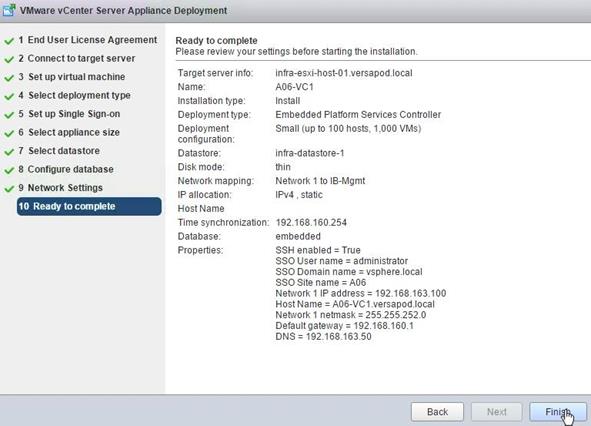Click the vCenter Server Appliance title bar icon
This screenshot has height=426, width=591.
[9, 10]
